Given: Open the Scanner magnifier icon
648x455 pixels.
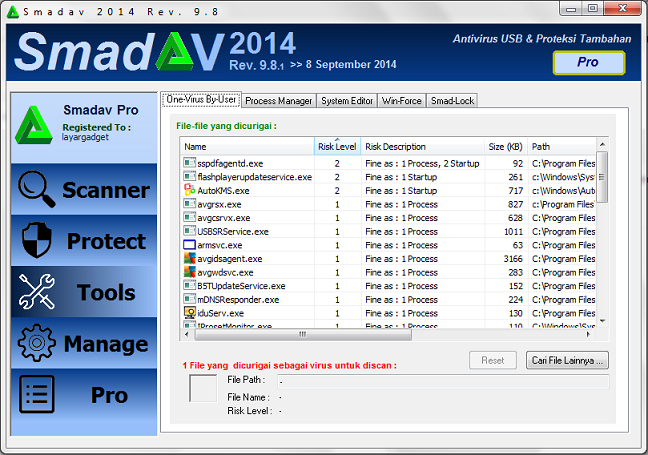Looking at the screenshot, I should 36,189.
